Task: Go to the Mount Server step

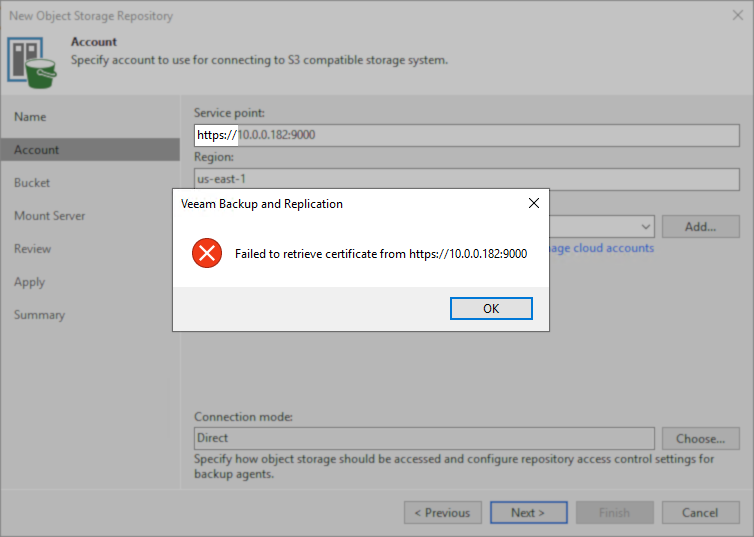Action: coord(50,216)
